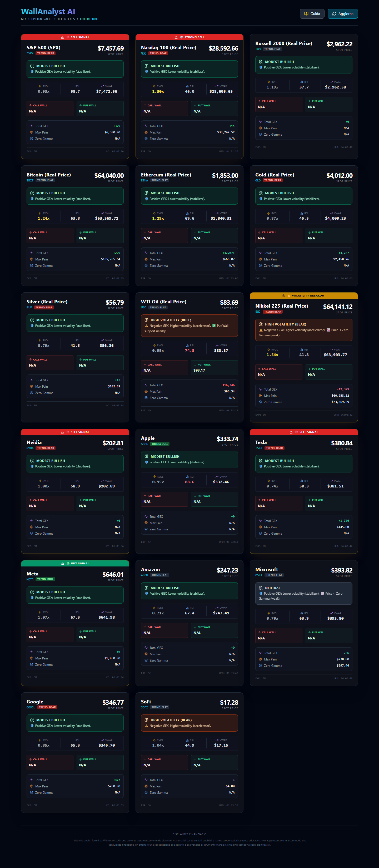
Task: Click the RSI bar chart icon in Gold card
Action: click(x=302, y=213)
